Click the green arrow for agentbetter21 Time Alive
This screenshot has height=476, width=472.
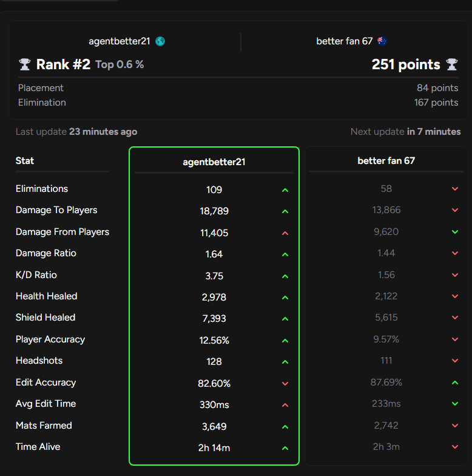tap(285, 448)
